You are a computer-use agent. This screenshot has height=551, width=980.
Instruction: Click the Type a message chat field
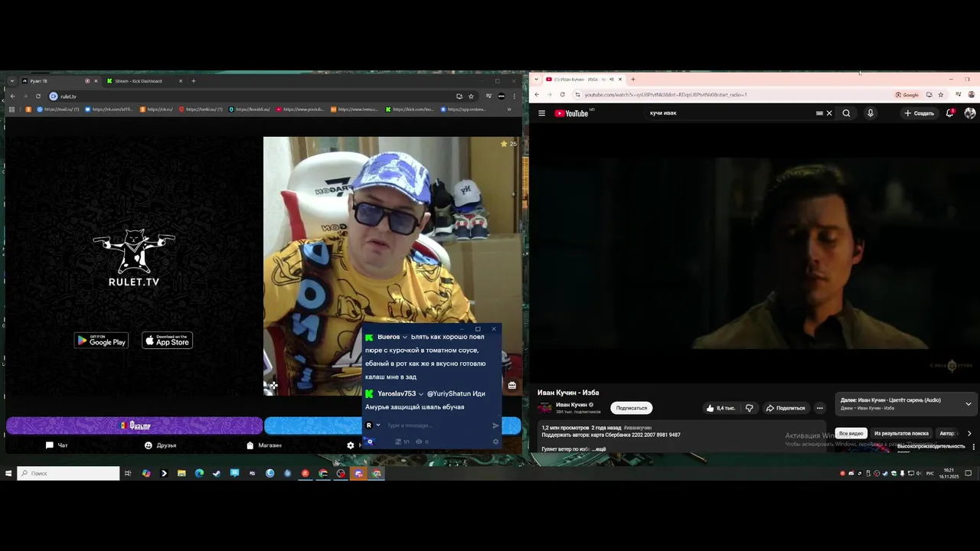coord(436,425)
